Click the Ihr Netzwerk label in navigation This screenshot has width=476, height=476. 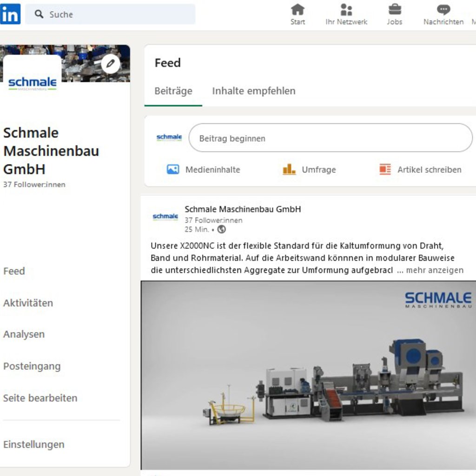coord(346,22)
